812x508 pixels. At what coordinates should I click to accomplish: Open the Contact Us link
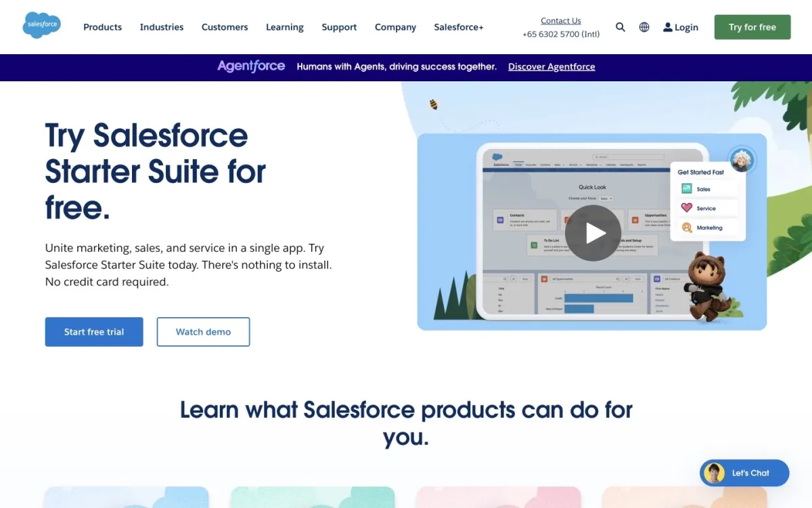tap(560, 20)
